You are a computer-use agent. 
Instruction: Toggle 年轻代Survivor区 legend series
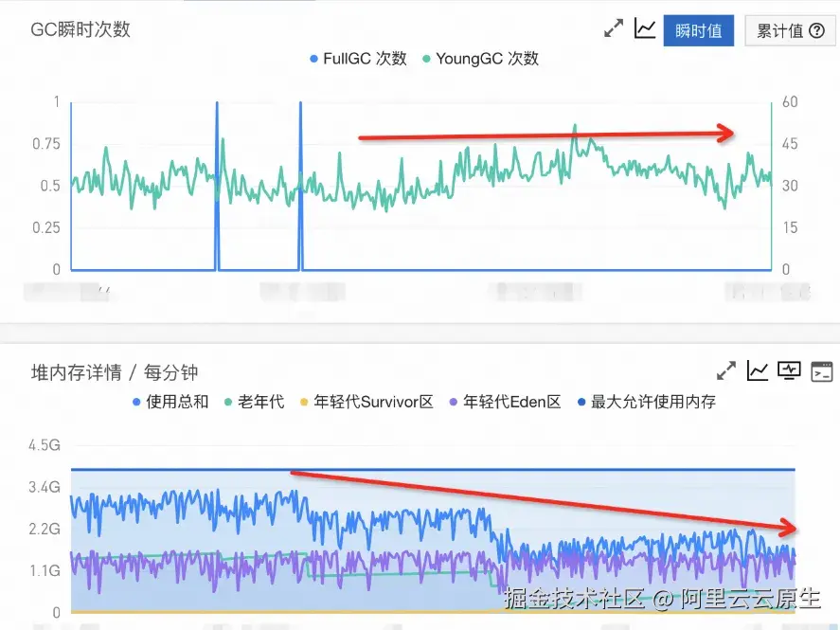(366, 402)
